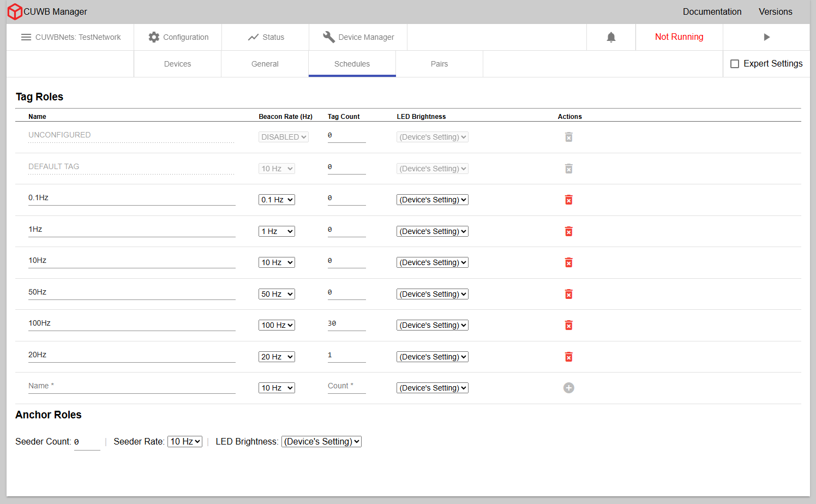Click the 50Hz role name field

pos(131,292)
